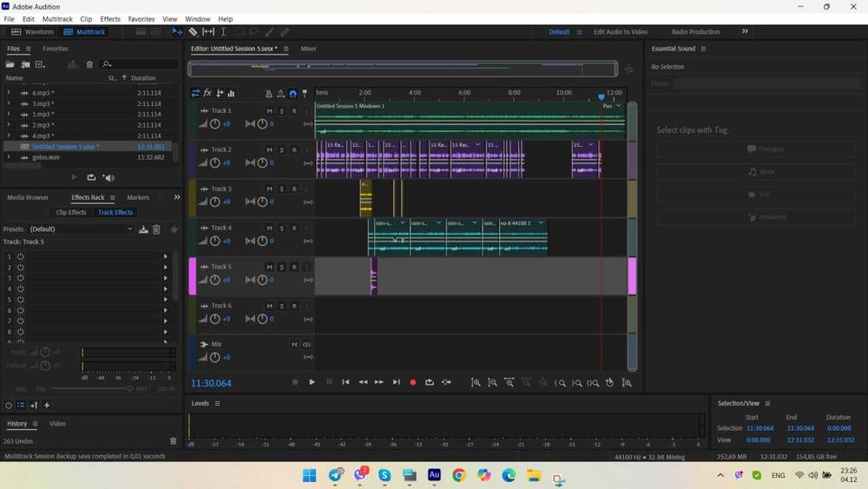
Task: Select the Move tool in toolbar
Action: pyautogui.click(x=177, y=32)
